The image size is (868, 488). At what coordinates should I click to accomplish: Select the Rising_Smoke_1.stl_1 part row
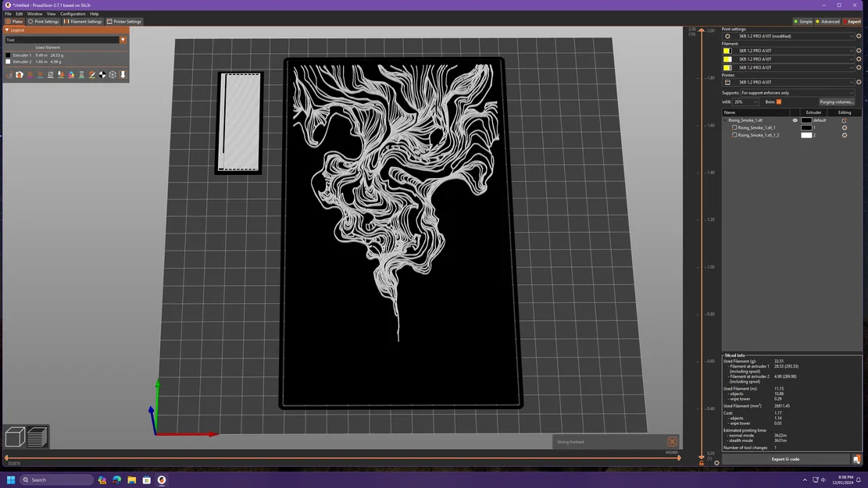pyautogui.click(x=756, y=127)
